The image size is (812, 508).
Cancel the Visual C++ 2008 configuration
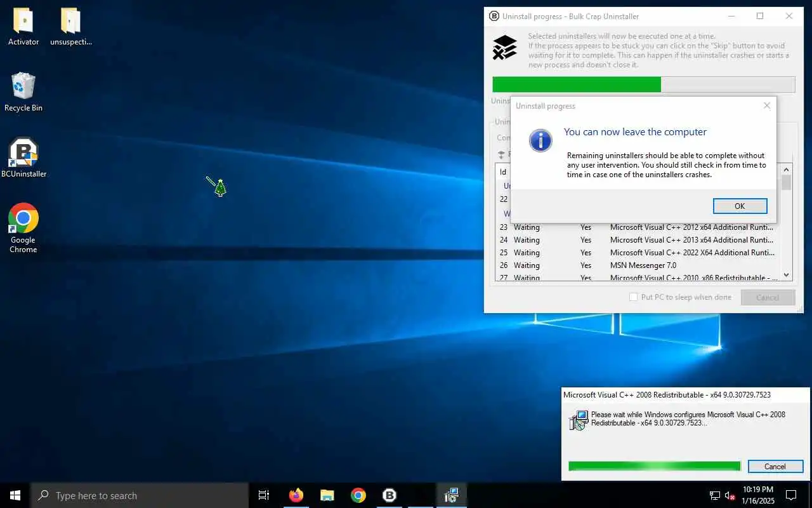[775, 466]
